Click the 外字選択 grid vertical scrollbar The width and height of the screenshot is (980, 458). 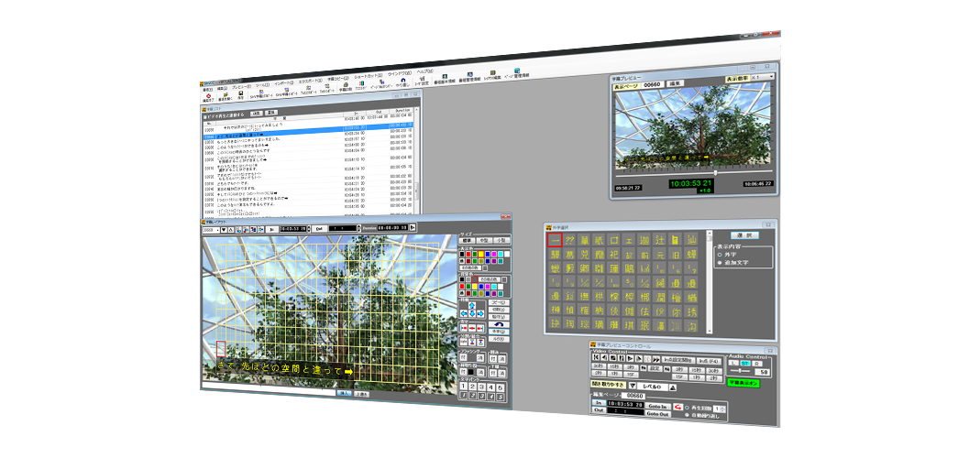click(710, 282)
